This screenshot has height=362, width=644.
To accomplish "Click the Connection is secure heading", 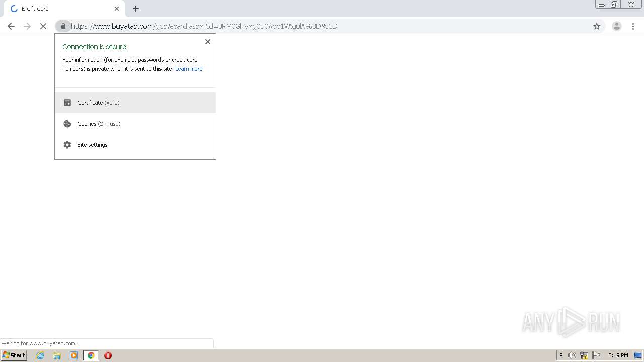I will click(x=95, y=47).
